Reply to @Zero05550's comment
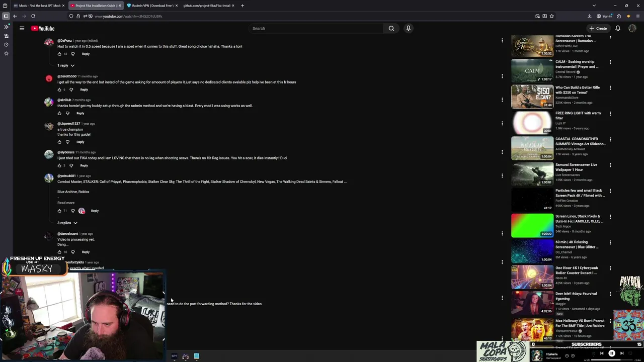The height and width of the screenshot is (362, 644). 84,89
